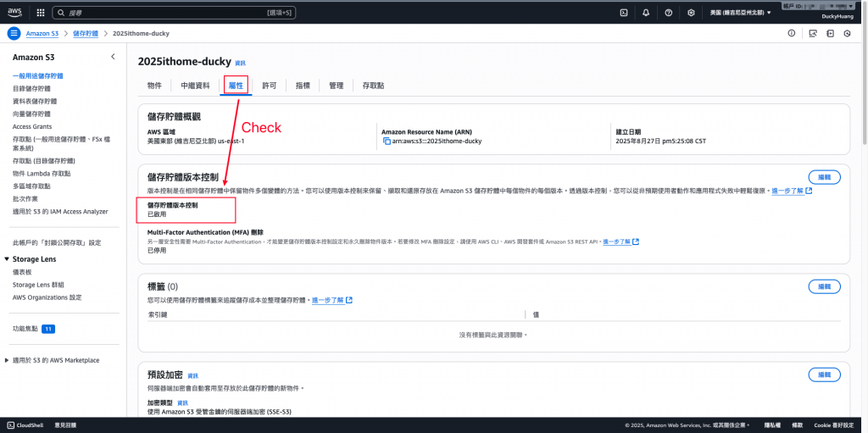Switch to the 指標 tab
This screenshot has height=433, width=868.
point(303,86)
